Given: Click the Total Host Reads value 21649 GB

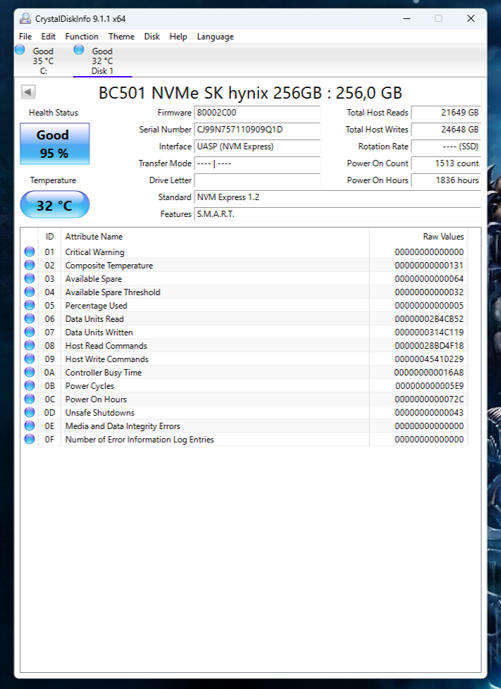Looking at the screenshot, I should coord(446,112).
